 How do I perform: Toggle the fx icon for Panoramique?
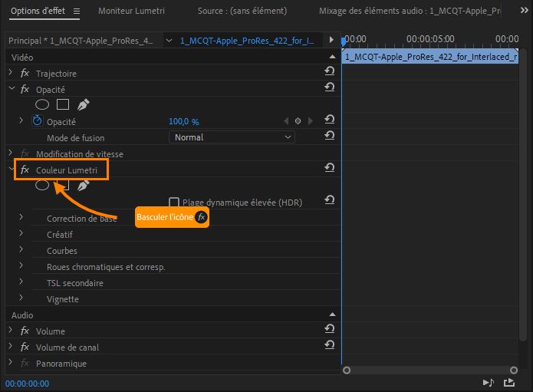click(x=25, y=363)
